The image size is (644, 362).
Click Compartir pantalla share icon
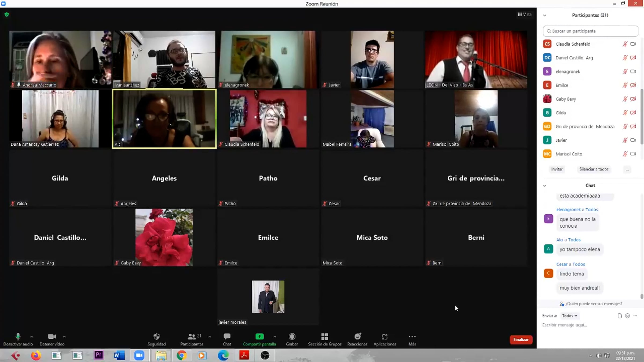click(259, 337)
